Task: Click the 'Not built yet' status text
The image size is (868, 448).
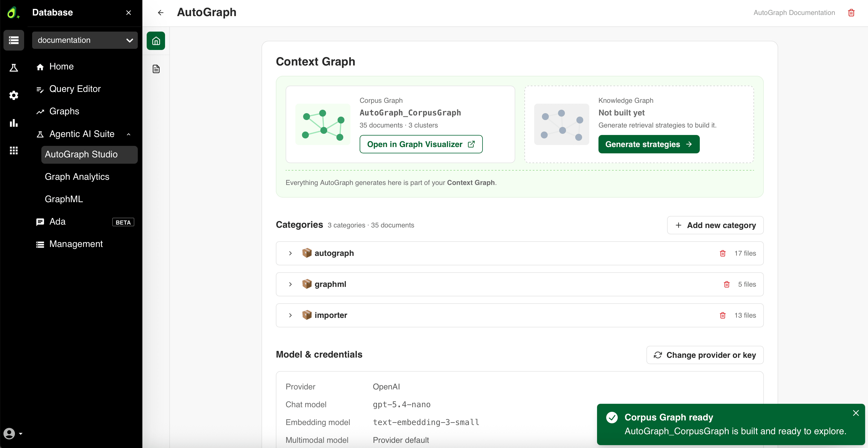Action: click(621, 113)
